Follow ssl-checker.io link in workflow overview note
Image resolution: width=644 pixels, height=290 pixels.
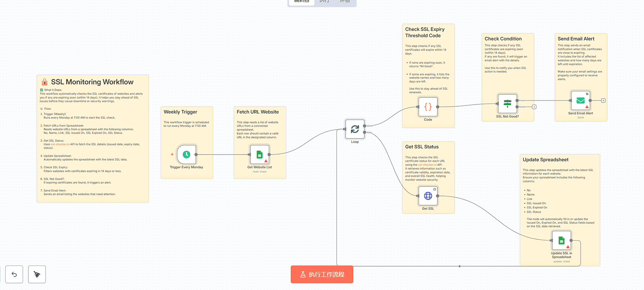pos(60,144)
